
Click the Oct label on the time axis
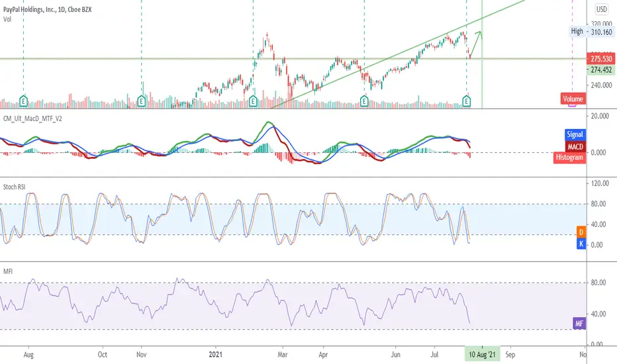(103, 355)
